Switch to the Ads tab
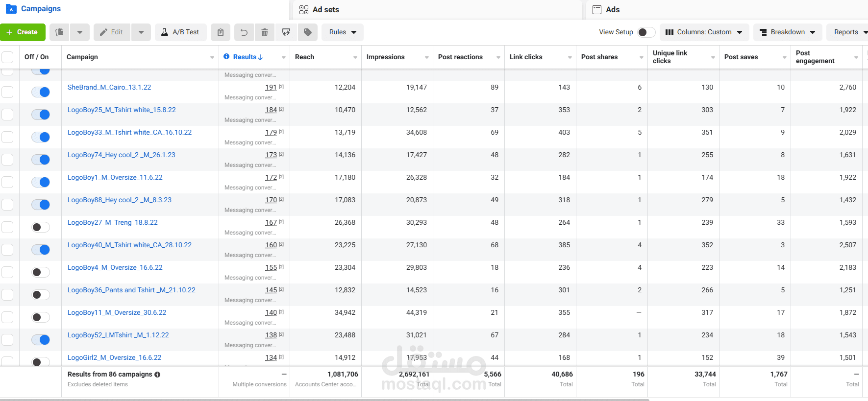 612,10
